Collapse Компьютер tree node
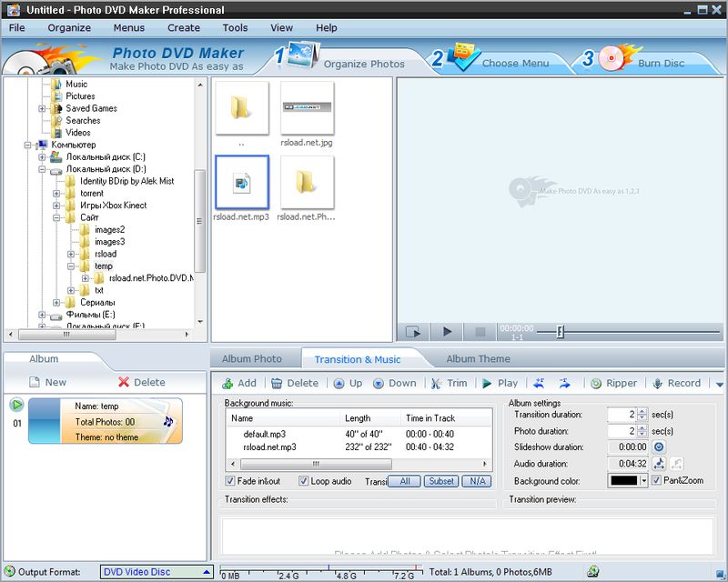Screen dimensions: 728x582 (28, 145)
